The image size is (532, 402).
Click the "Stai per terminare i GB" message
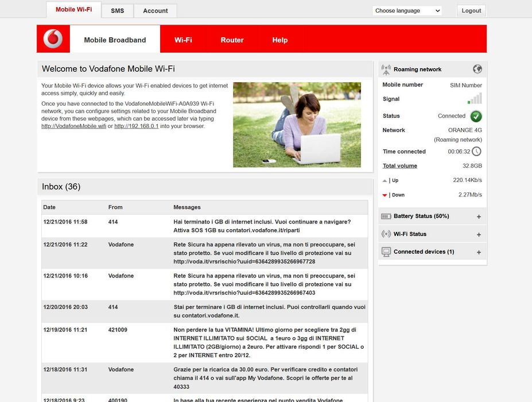click(269, 311)
